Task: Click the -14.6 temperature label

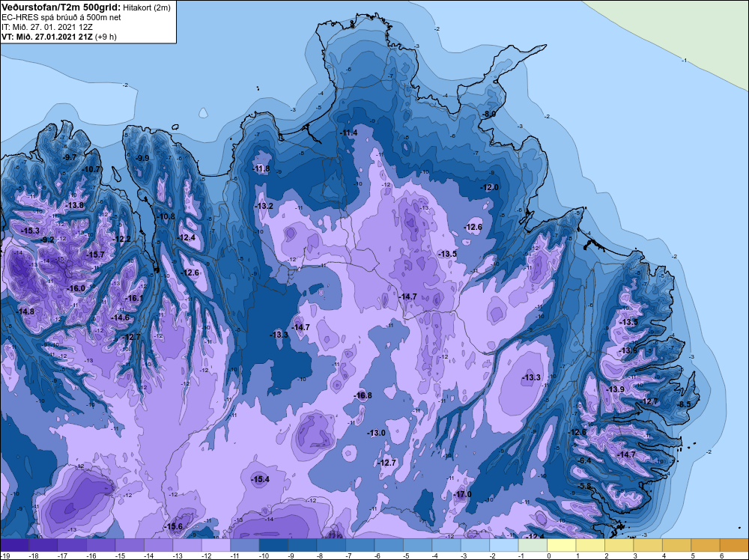Action: point(120,317)
